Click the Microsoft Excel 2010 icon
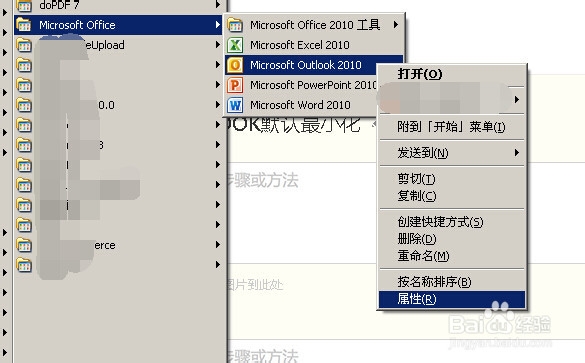585x363 pixels. 235,45
